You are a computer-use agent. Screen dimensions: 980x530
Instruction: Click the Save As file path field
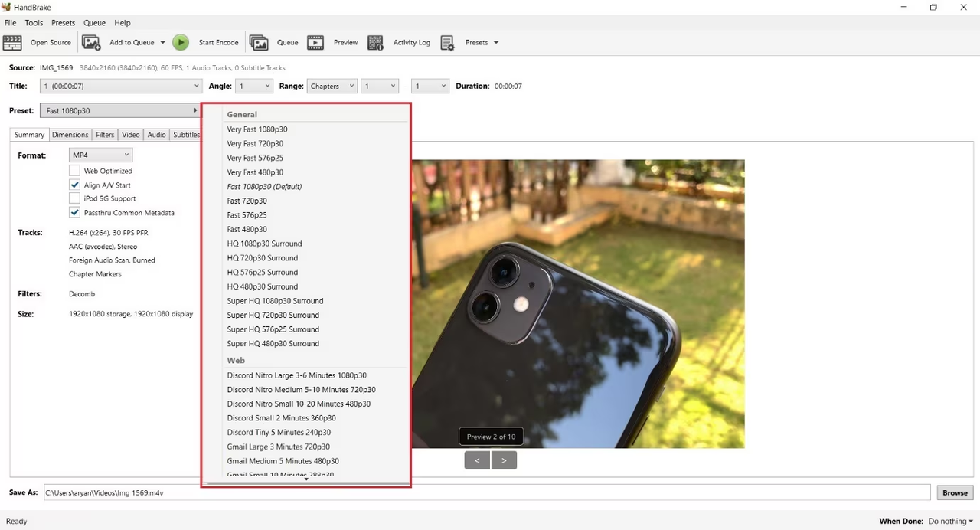(x=486, y=492)
